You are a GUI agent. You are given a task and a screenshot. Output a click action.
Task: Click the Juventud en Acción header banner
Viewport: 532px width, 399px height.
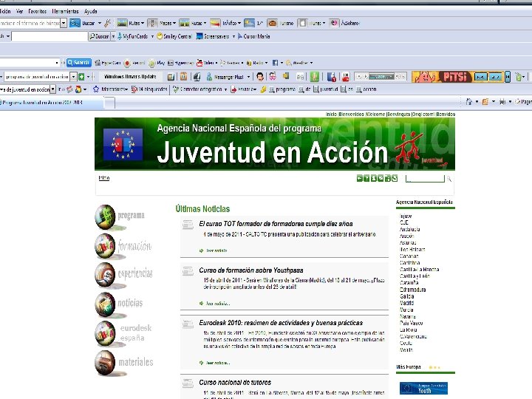pyautogui.click(x=275, y=144)
